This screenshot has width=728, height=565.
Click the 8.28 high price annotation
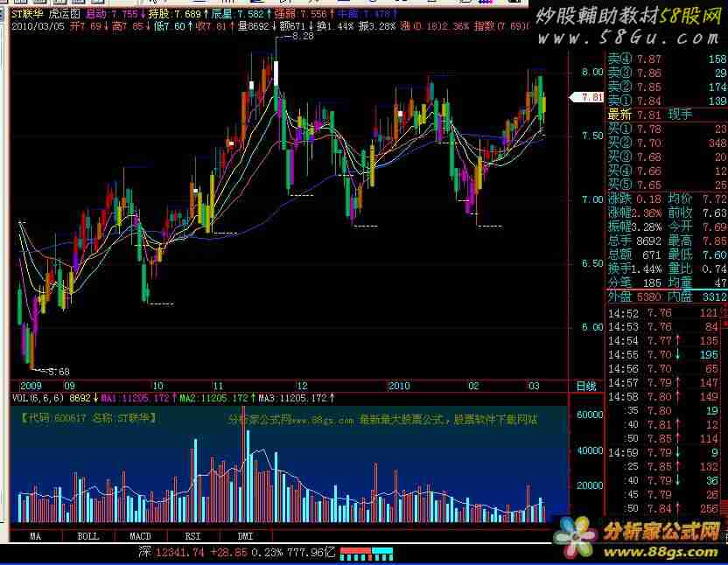(x=303, y=36)
